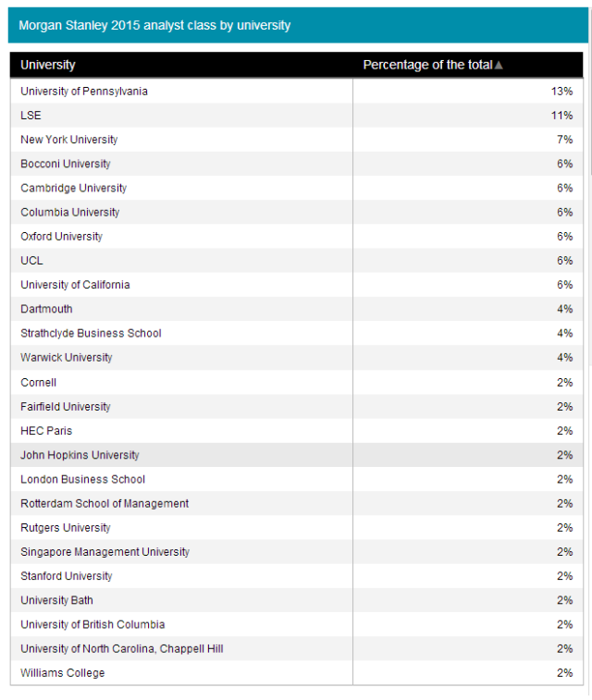Click the Williams College row
The width and height of the screenshot is (592, 700).
point(63,672)
